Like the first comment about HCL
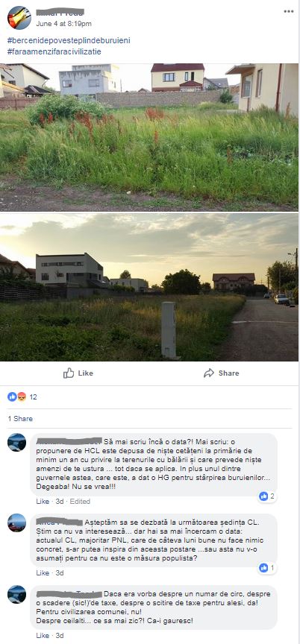300x644 pixels. pos(43,502)
